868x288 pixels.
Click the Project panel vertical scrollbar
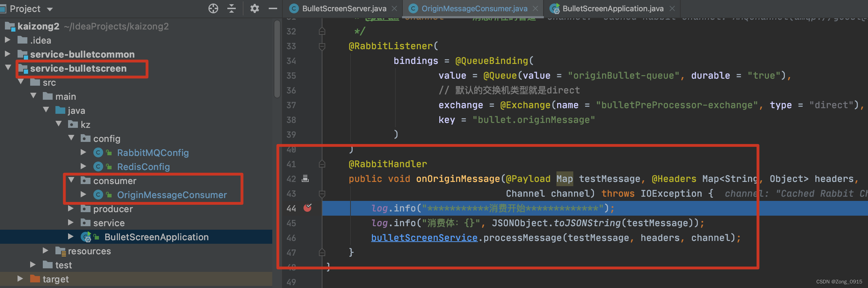[x=277, y=59]
